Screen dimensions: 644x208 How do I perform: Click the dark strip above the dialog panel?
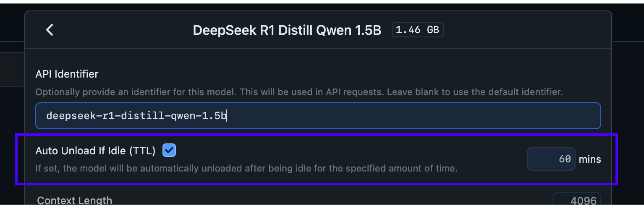coord(319,7)
